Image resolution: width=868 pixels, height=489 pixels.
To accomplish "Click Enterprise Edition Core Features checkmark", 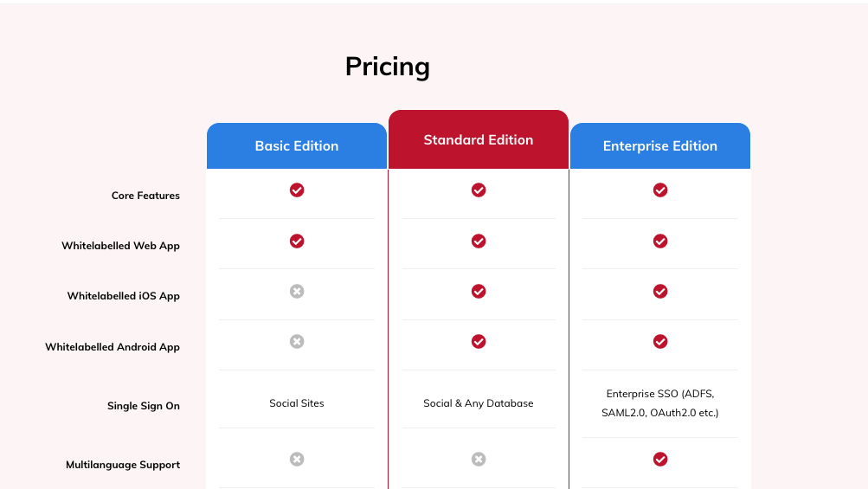I will tap(660, 190).
